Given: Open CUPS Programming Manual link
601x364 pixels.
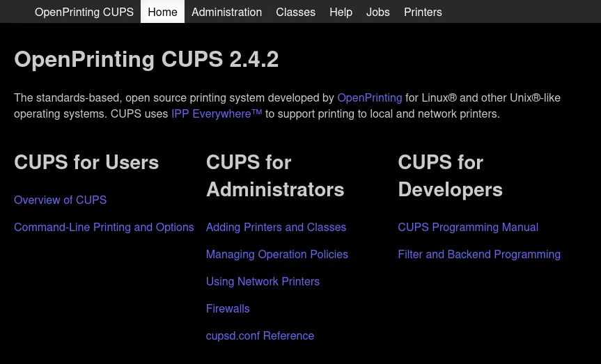Looking at the screenshot, I should (x=468, y=227).
